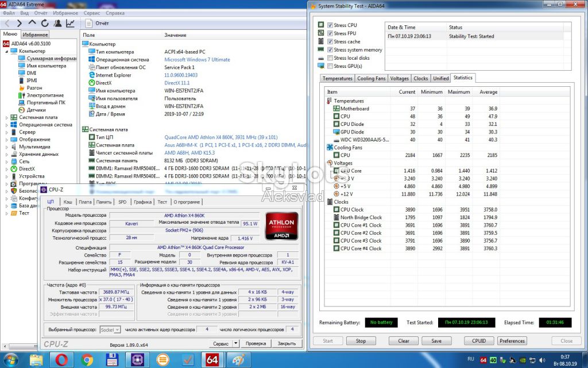The image size is (588, 368).
Task: Click the DirectX 11.1 link
Action: click(177, 83)
